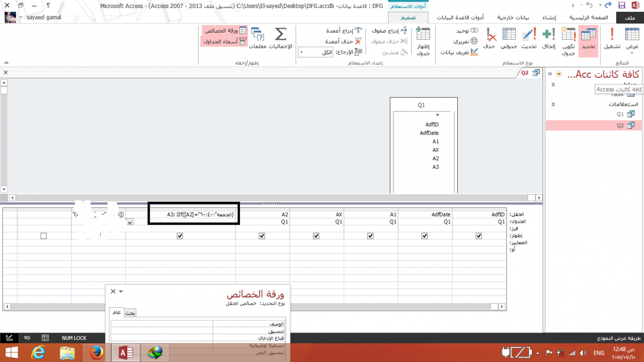This screenshot has height=362, width=644.
Task: Choose the Append (إلحاق) query type
Action: [548, 40]
